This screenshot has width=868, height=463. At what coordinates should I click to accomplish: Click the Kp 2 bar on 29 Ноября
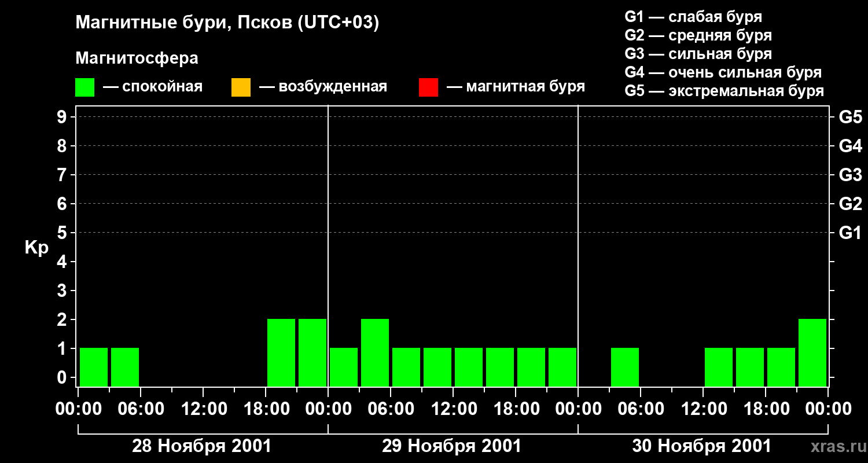[375, 352]
